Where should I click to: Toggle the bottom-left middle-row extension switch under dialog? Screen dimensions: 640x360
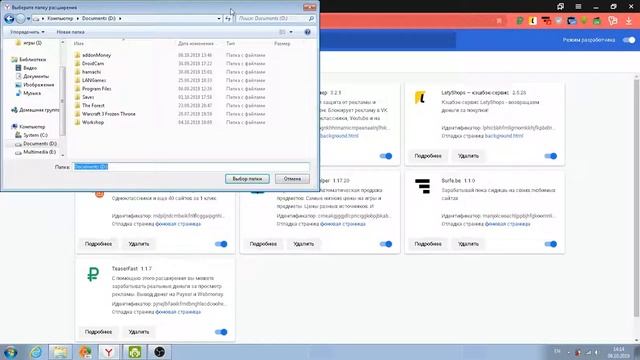click(221, 244)
